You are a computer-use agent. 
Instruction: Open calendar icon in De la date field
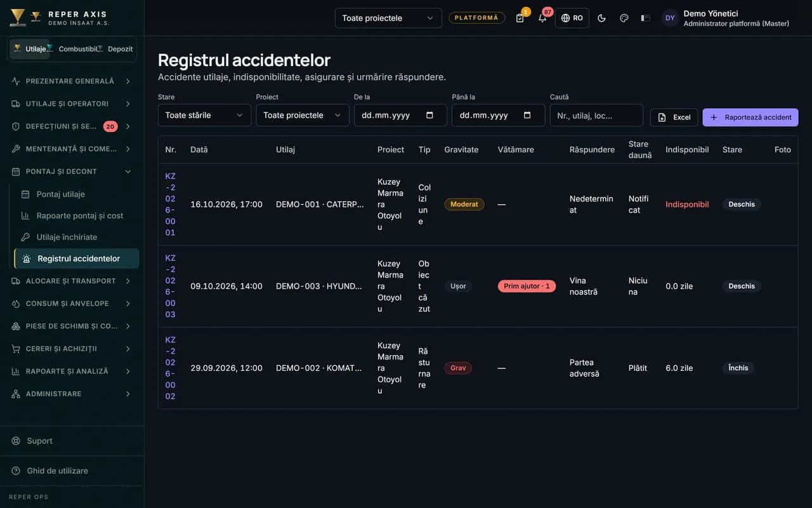pyautogui.click(x=429, y=115)
